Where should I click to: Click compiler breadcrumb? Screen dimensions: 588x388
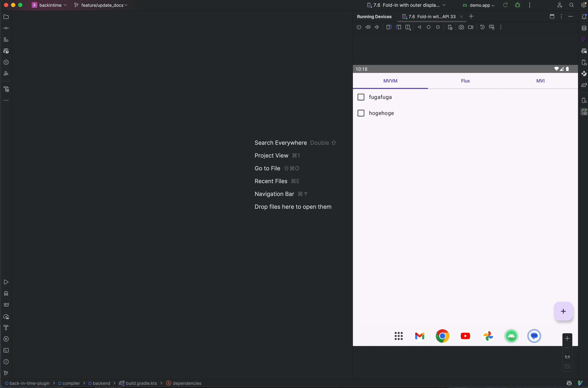pos(68,383)
